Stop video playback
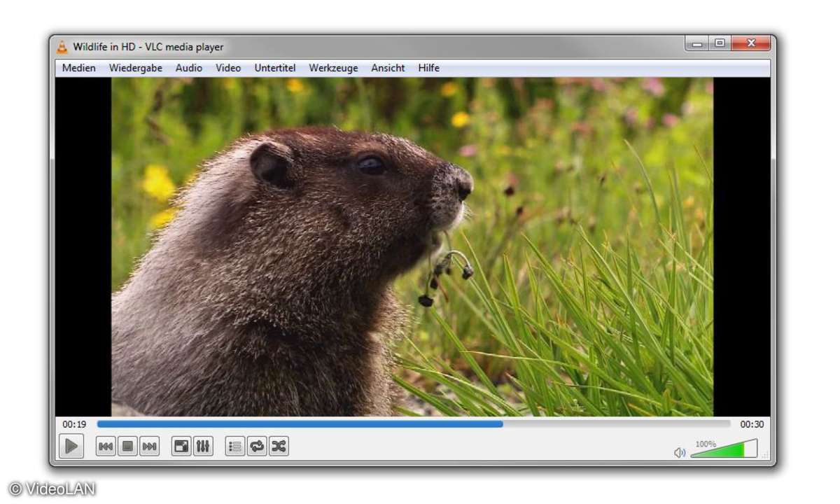The image size is (840, 504). (127, 447)
